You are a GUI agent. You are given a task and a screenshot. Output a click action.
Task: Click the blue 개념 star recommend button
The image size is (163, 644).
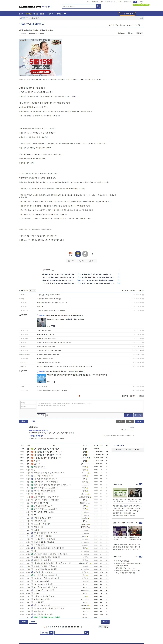78,254
